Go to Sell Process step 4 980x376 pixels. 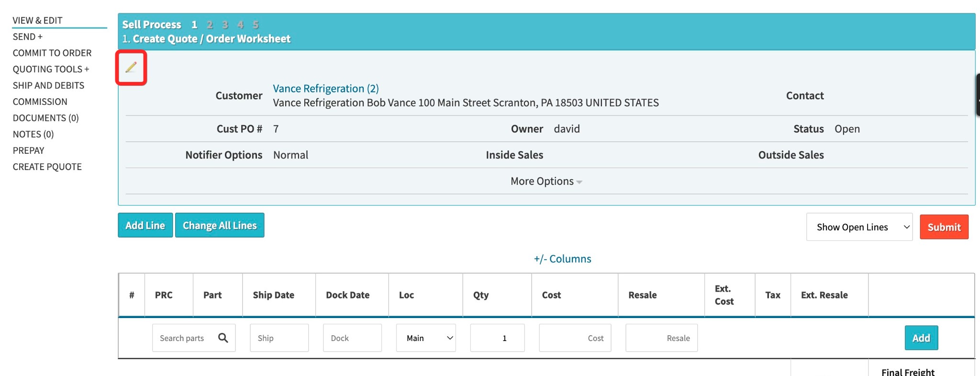tap(240, 25)
